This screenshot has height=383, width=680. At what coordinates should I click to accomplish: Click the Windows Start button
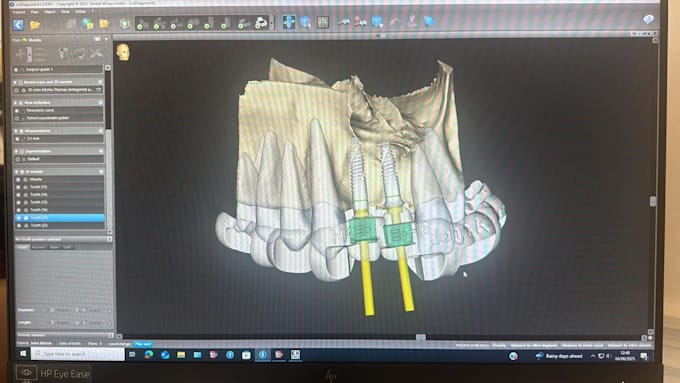click(23, 354)
